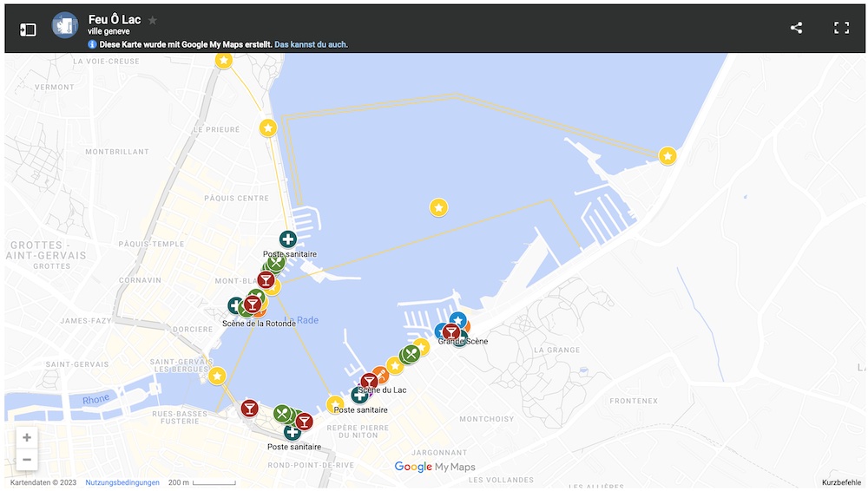Click the yellow star marker at Le Prieuré
The width and height of the screenshot is (868, 491).
[x=268, y=128]
